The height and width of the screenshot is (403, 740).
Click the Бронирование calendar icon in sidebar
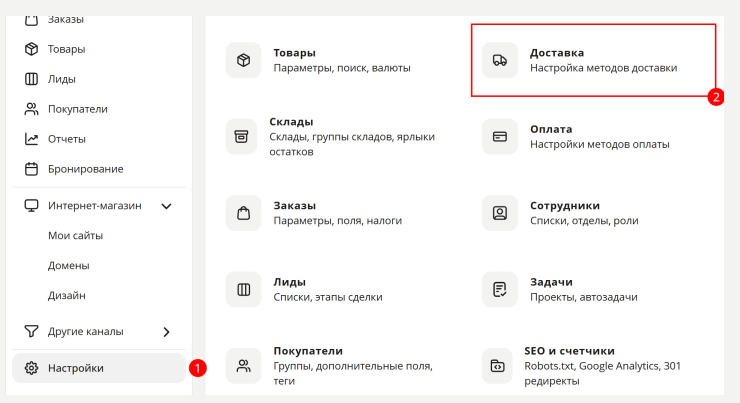[x=31, y=169]
